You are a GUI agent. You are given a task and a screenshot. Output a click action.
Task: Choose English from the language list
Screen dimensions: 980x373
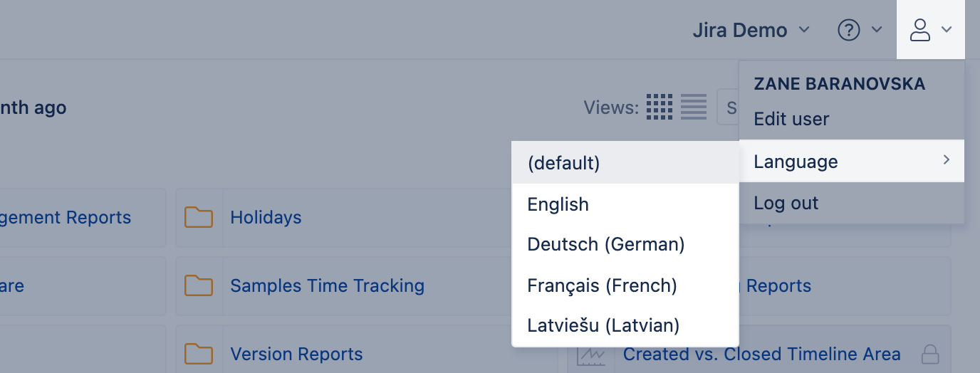558,204
